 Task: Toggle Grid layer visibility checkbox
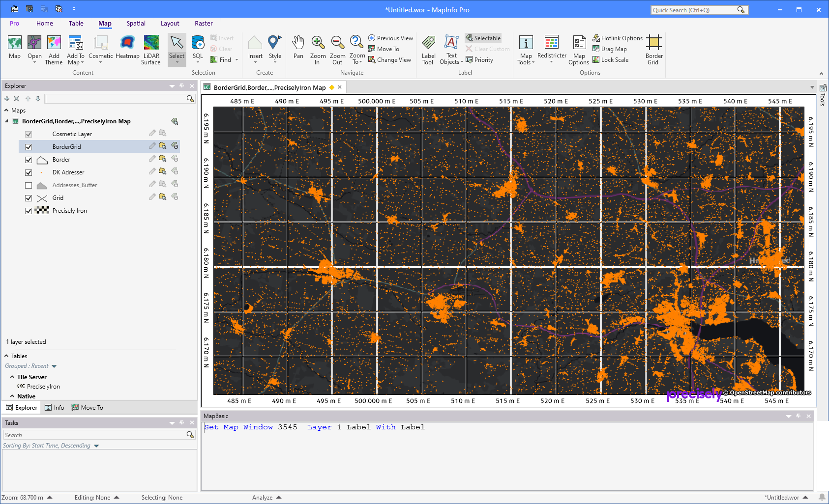click(29, 198)
